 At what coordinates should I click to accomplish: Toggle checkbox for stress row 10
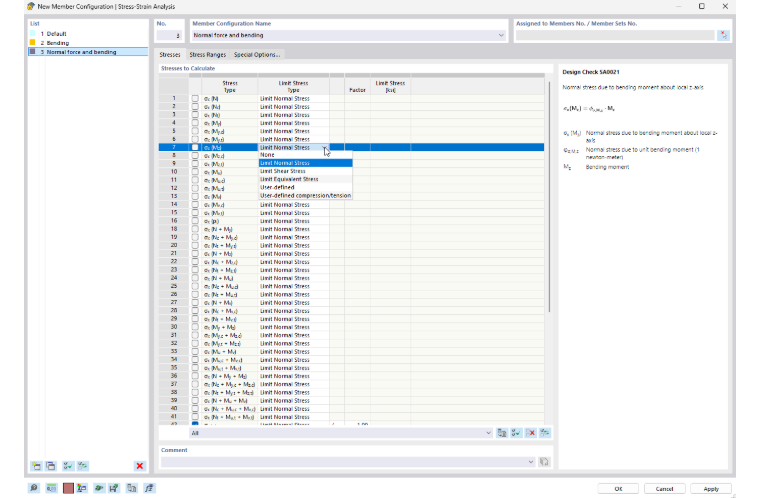195,172
